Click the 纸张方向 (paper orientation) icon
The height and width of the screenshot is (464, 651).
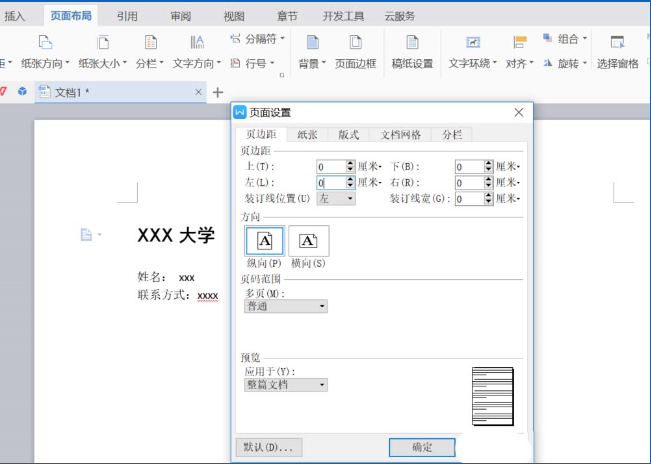coord(44,42)
